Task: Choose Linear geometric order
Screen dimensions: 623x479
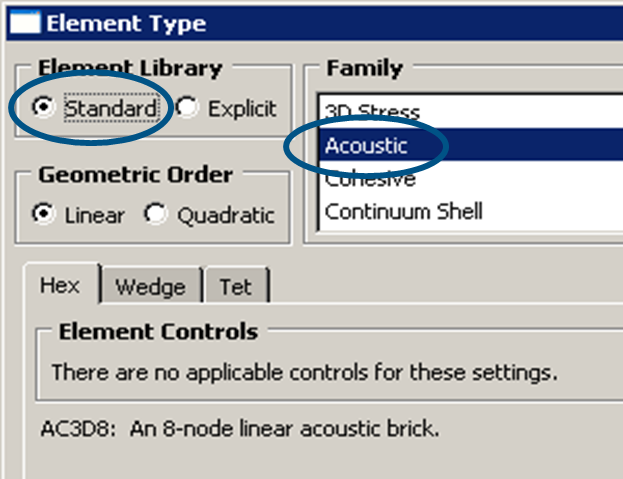Action: click(43, 214)
